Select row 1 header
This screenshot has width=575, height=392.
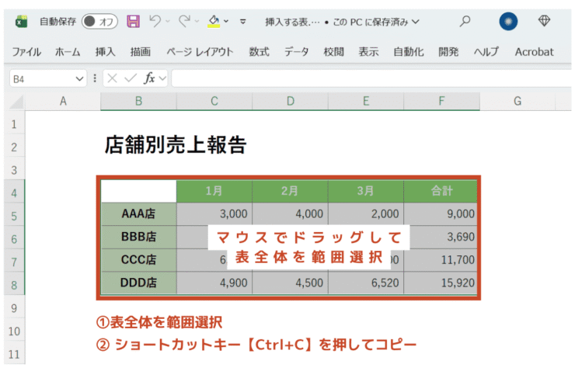click(x=14, y=124)
